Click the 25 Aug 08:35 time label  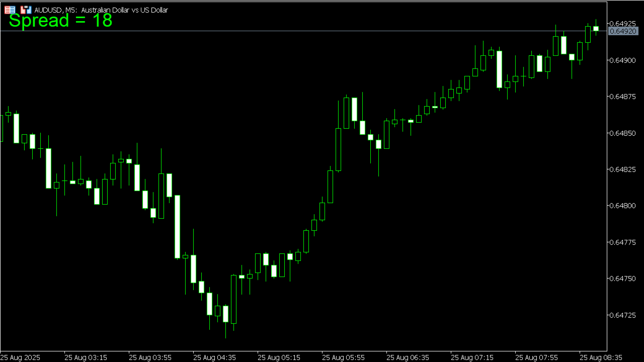coord(601,357)
